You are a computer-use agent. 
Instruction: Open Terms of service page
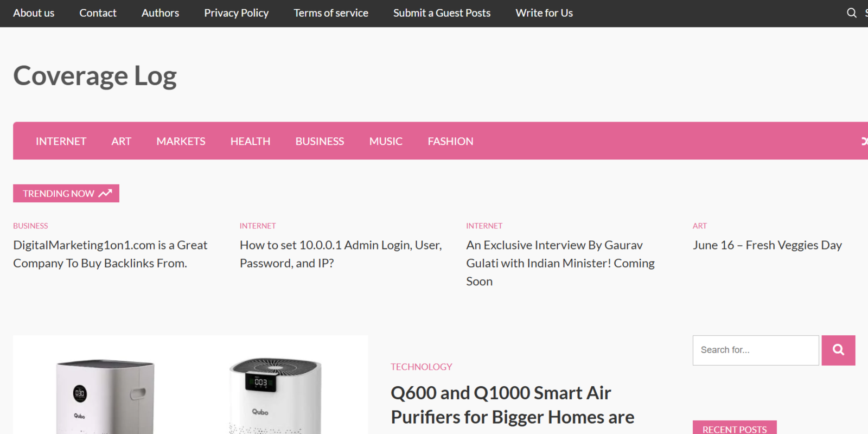(x=331, y=13)
